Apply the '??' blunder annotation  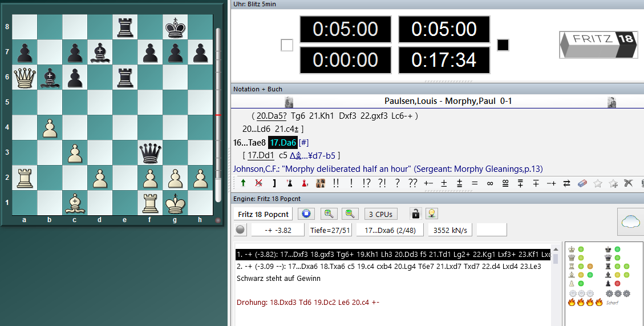point(412,183)
